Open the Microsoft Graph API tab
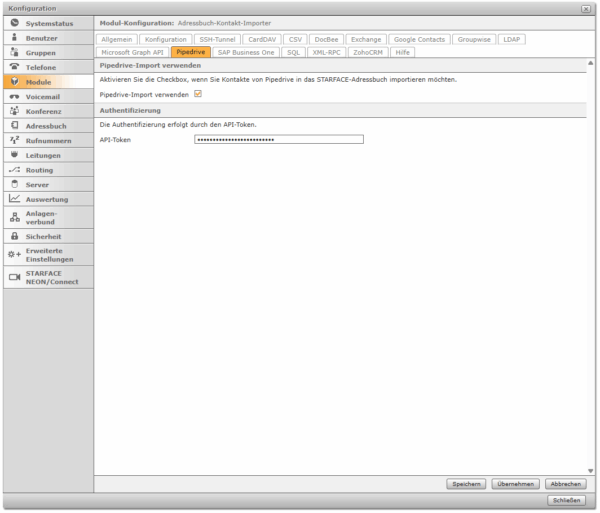The image size is (600, 513). pyautogui.click(x=132, y=52)
